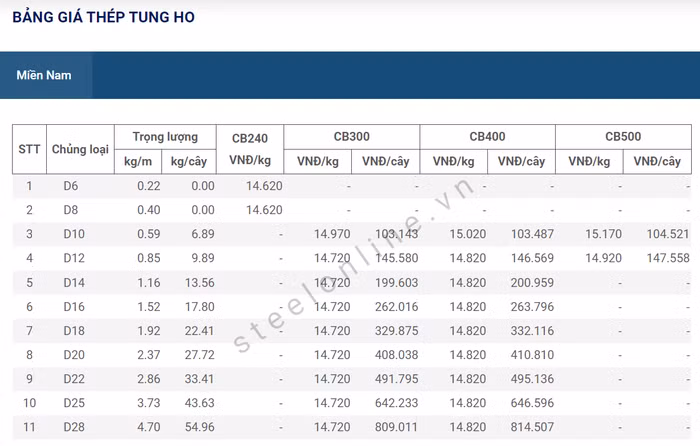The image size is (700, 446).
Task: Click the kg/m sub-header
Action: [x=138, y=161]
